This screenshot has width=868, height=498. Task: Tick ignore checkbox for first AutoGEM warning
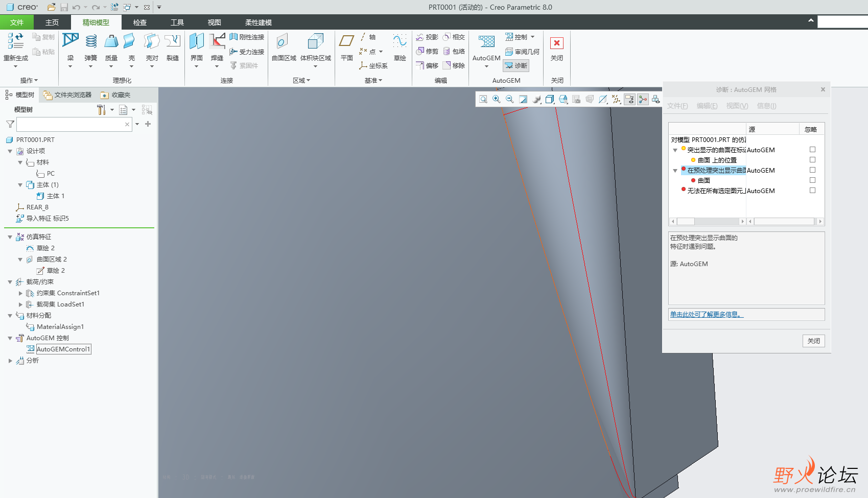point(812,150)
